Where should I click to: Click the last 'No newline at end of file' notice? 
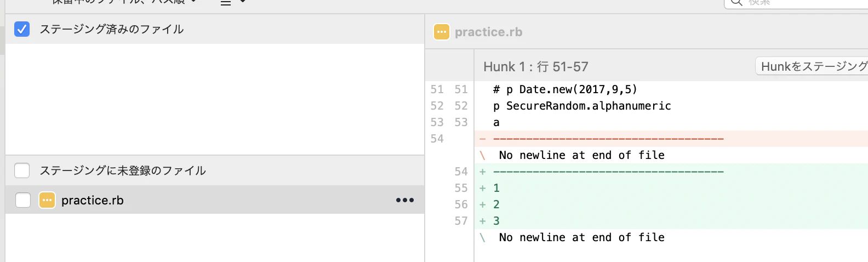pos(581,237)
